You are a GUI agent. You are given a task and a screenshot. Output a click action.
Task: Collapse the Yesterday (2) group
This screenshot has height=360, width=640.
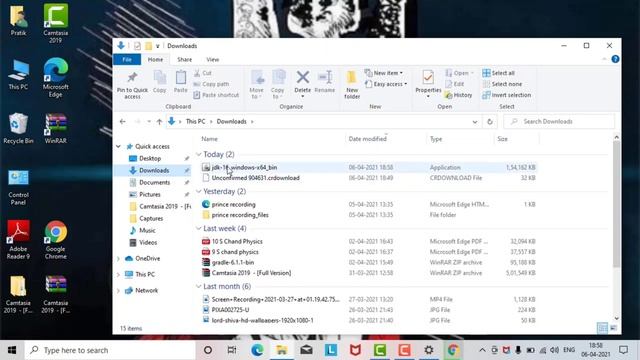[x=199, y=191]
